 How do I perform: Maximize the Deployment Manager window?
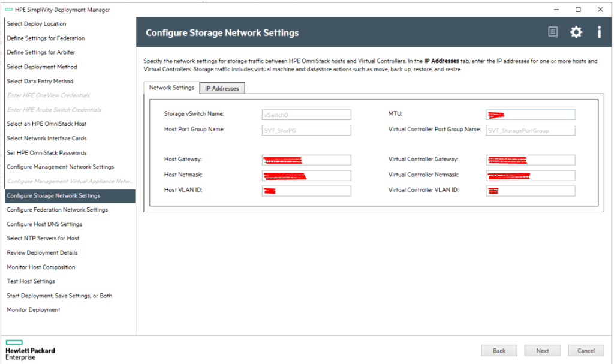[x=578, y=10]
